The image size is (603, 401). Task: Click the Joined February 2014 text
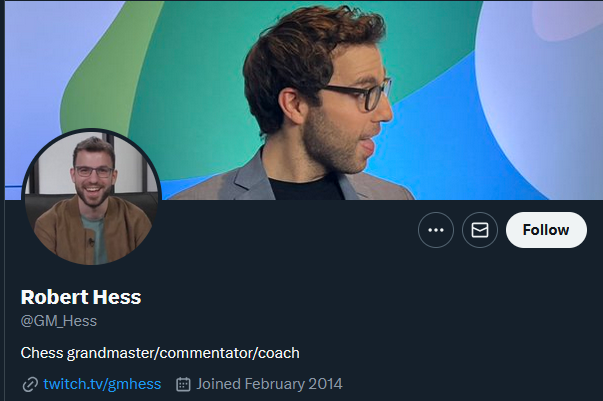point(269,384)
